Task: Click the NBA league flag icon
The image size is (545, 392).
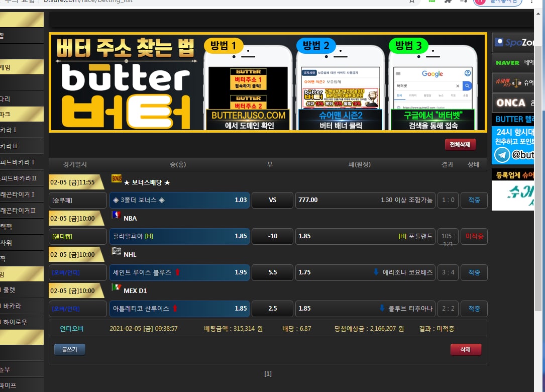Action: tap(116, 215)
